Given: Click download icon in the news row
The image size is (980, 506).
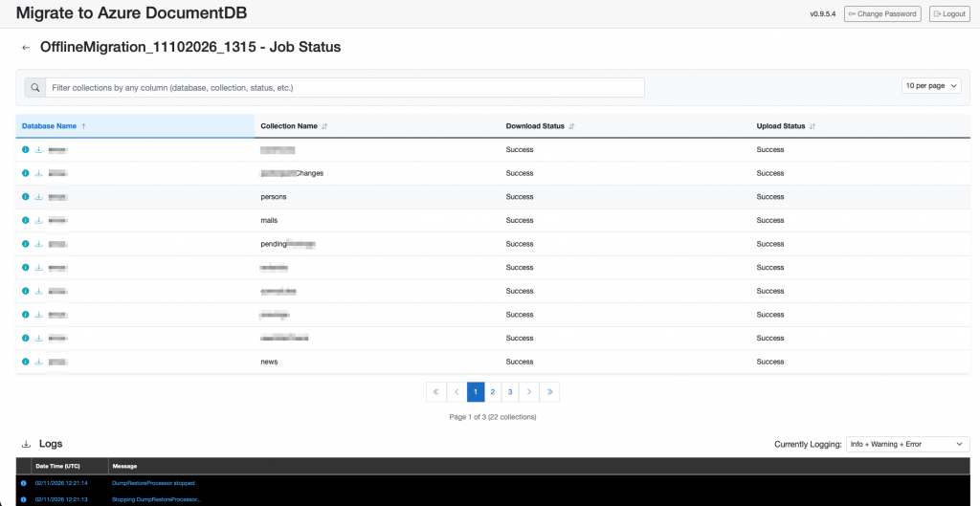Looking at the screenshot, I should (38, 362).
